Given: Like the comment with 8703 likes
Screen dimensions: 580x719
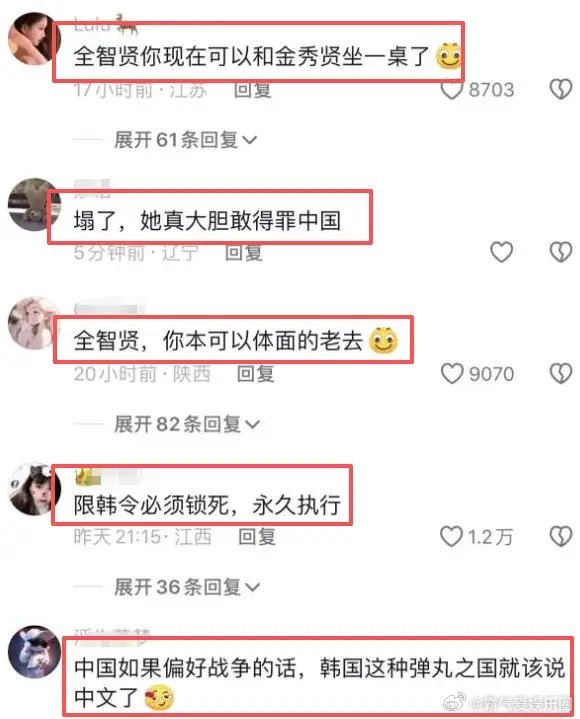Looking at the screenshot, I should [452, 90].
